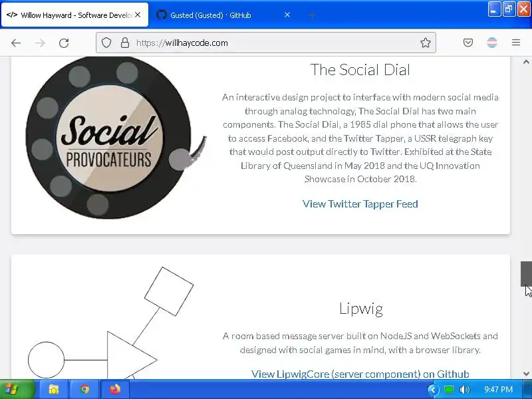Click The Social Dial heading
The image size is (532, 399).
360,70
